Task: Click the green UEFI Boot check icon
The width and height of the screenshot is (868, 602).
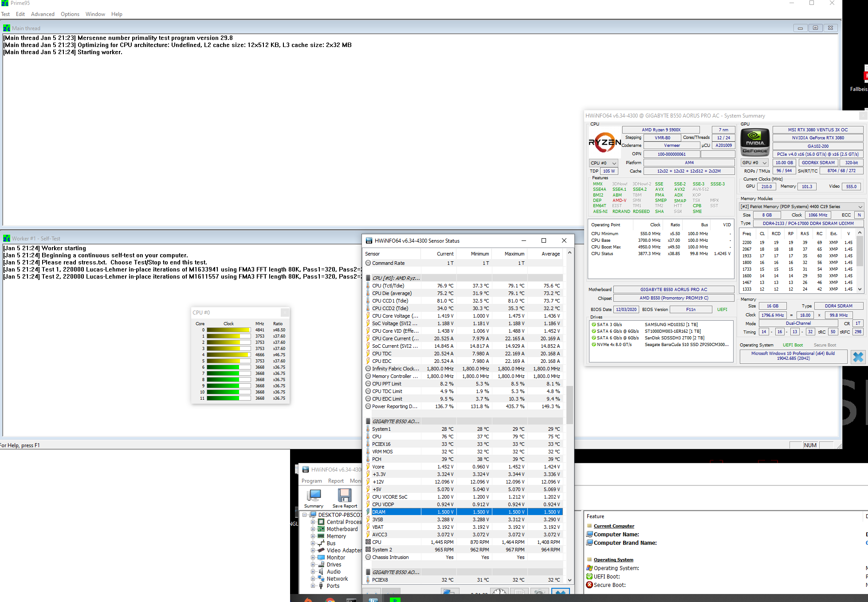Action: point(589,576)
